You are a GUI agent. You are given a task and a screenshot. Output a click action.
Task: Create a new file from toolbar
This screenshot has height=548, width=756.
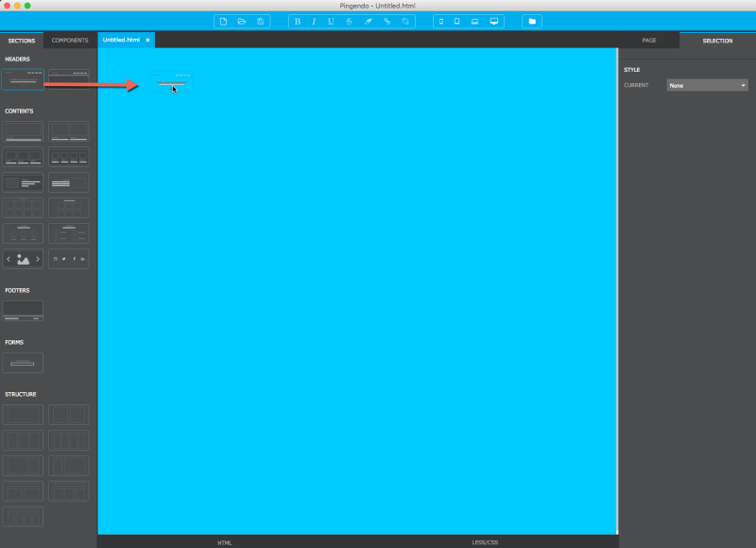click(223, 21)
